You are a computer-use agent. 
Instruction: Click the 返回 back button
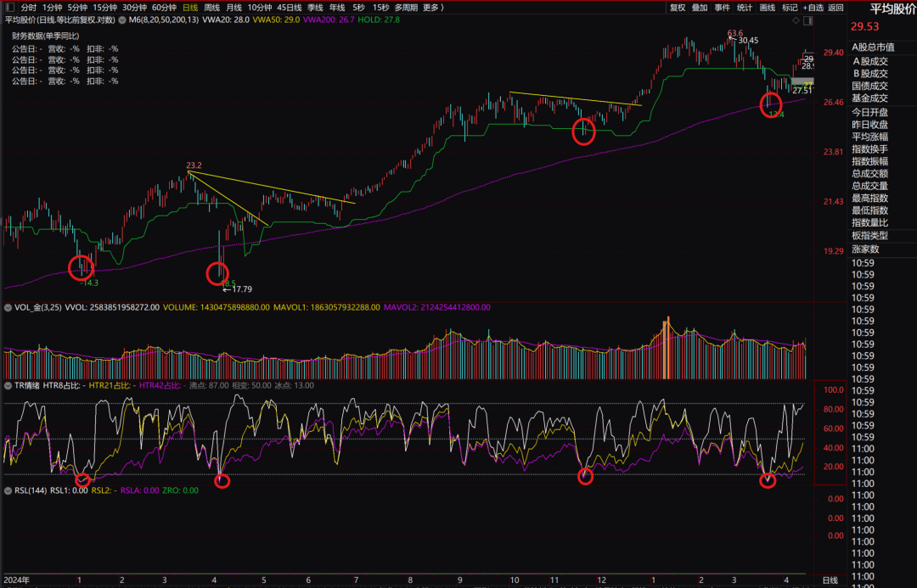835,8
